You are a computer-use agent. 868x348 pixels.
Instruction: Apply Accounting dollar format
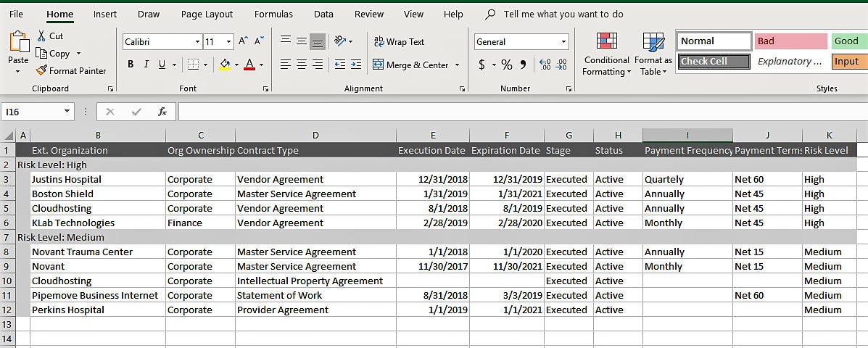(482, 65)
